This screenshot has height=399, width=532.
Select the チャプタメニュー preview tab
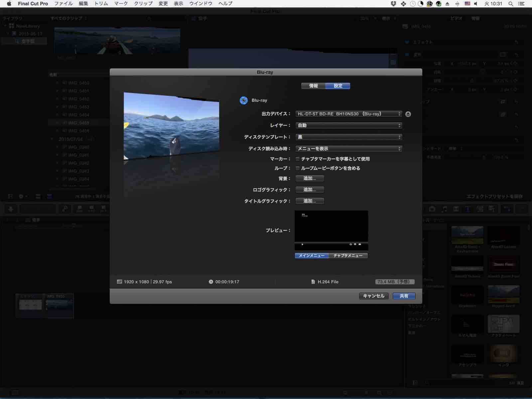point(348,256)
